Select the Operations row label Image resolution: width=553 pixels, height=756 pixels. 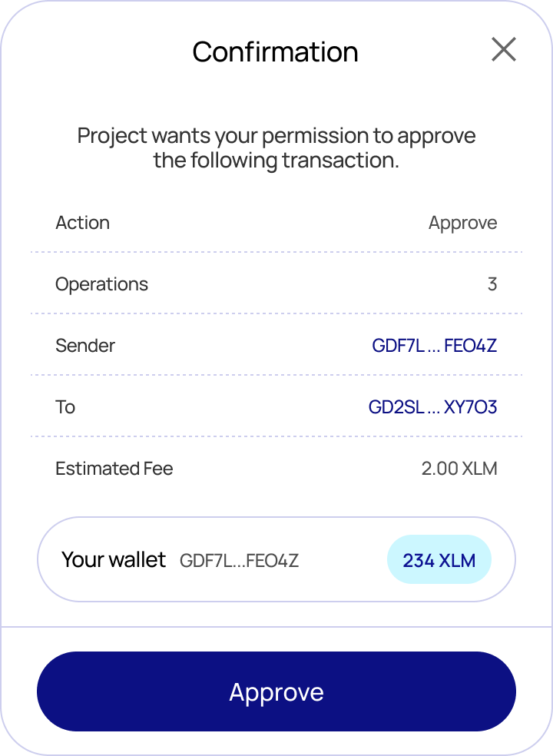(101, 284)
